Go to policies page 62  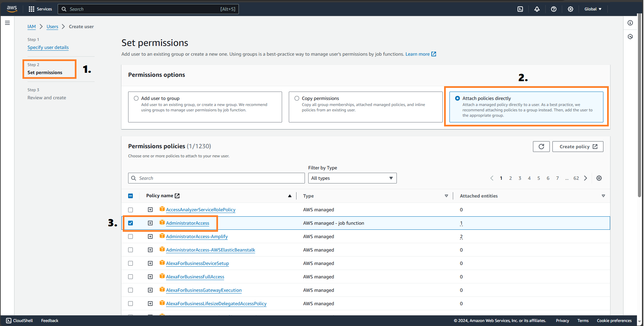[576, 178]
